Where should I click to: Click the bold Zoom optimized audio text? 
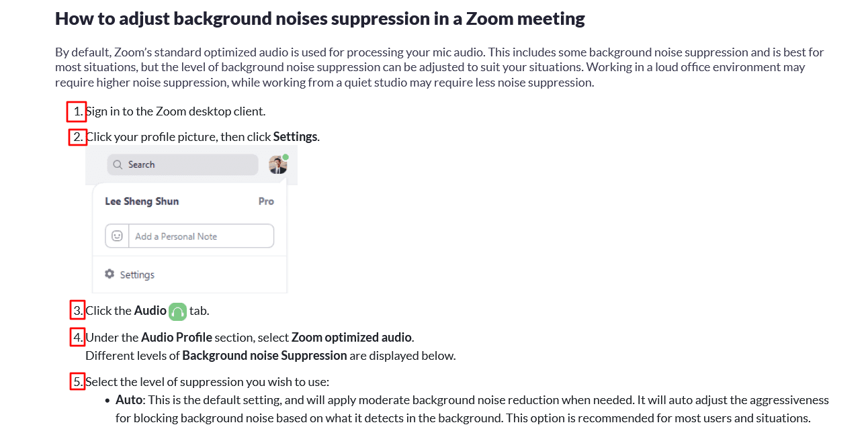(352, 337)
